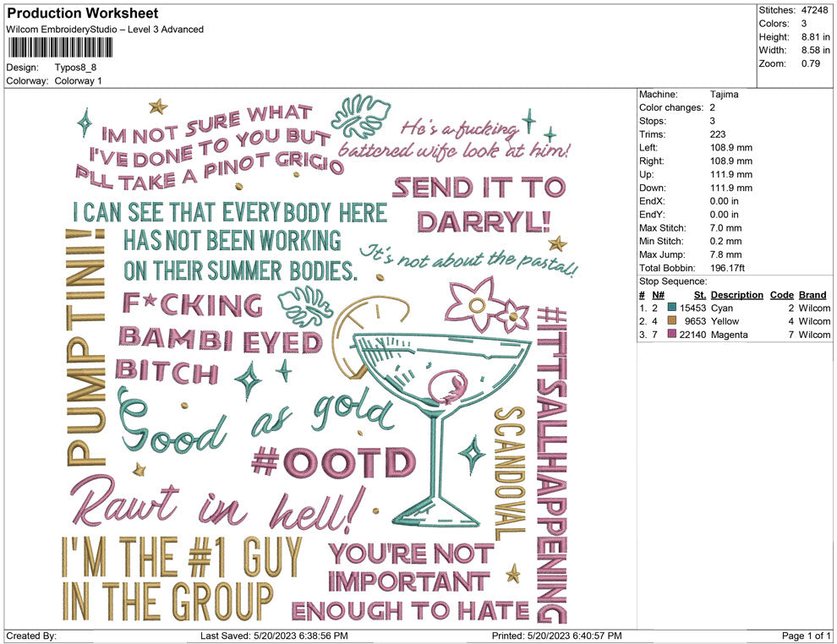This screenshot has width=837, height=644.
Task: Click the Width value 8.58 in
Action: coord(815,50)
